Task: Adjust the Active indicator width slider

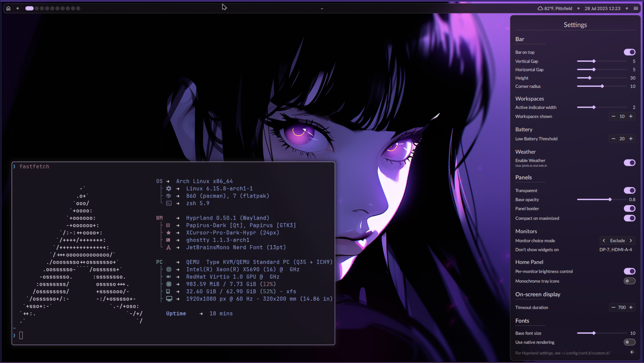Action: [602, 107]
